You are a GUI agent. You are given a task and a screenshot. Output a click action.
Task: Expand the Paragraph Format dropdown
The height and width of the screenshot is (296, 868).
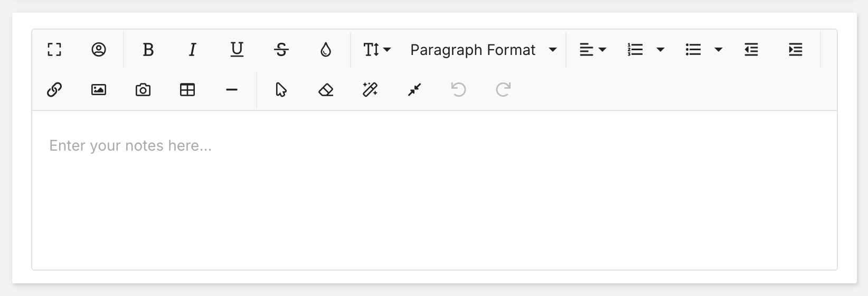[x=483, y=50]
